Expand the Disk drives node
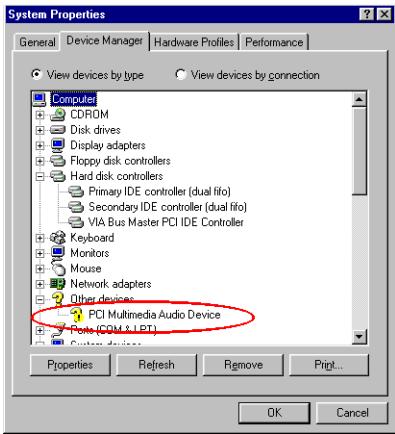 tap(40, 130)
